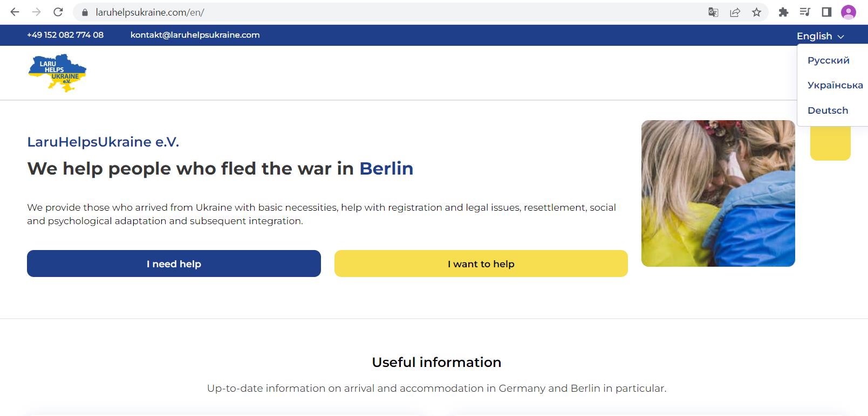The height and width of the screenshot is (416, 868).
Task: Reload the page with the refresh icon
Action: pyautogui.click(x=58, y=12)
